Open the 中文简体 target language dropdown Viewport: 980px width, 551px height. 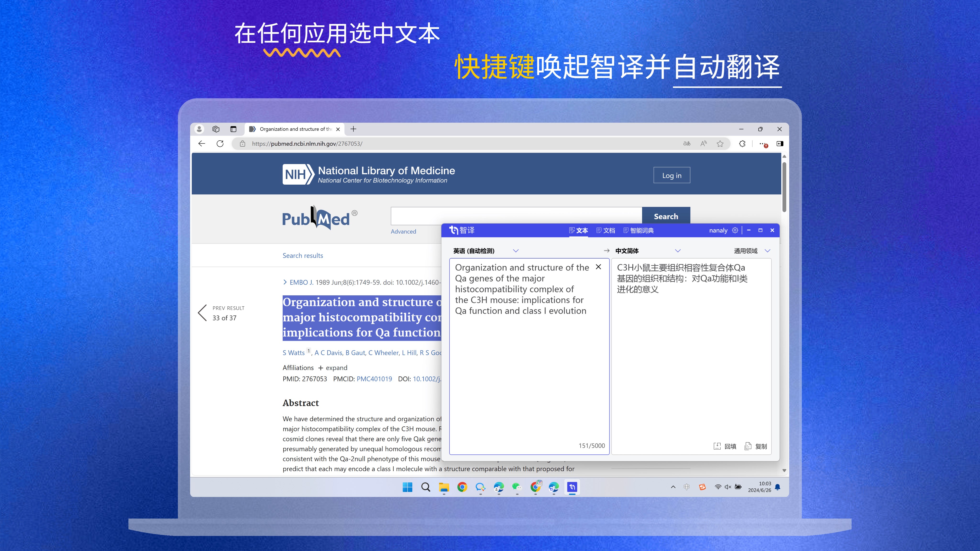[677, 251]
